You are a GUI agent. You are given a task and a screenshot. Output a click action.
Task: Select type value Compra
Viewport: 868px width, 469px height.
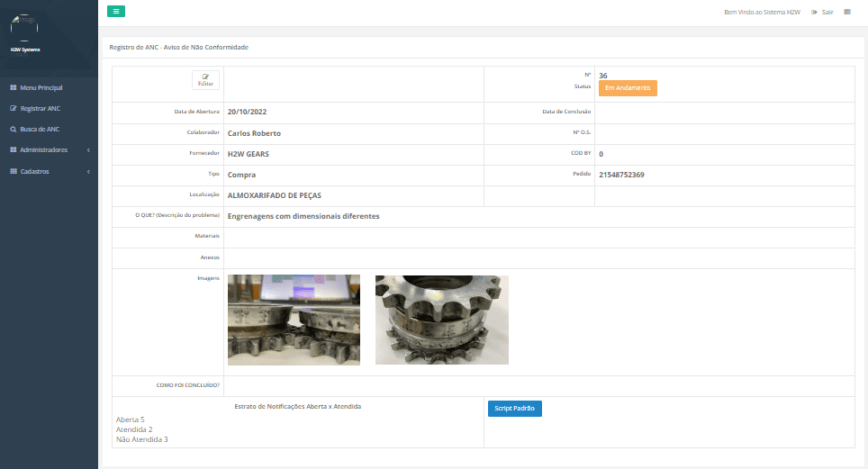(x=241, y=175)
